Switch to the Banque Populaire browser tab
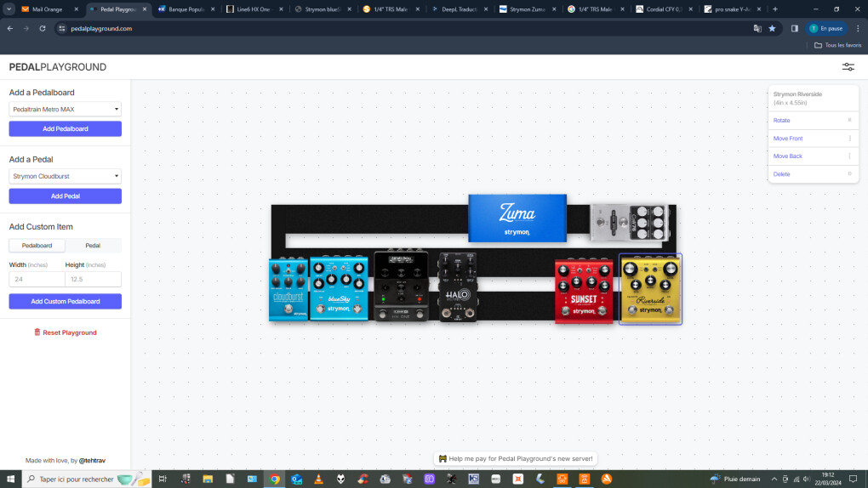The image size is (868, 488). pos(186,9)
